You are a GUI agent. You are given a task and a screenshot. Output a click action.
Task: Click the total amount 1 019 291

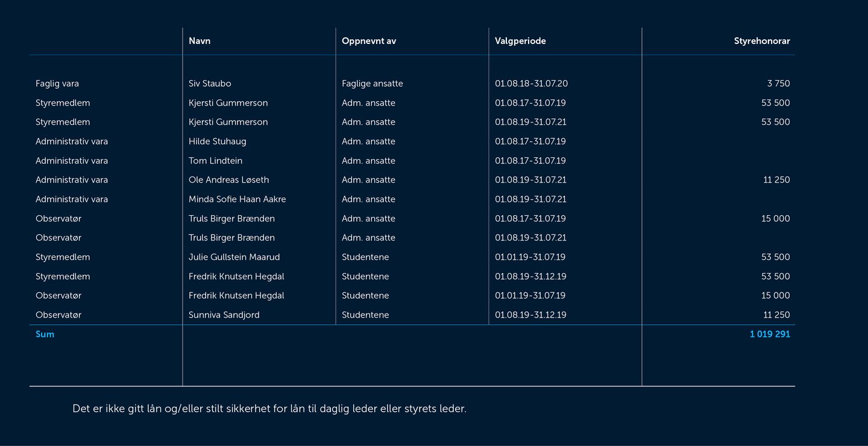coord(770,334)
